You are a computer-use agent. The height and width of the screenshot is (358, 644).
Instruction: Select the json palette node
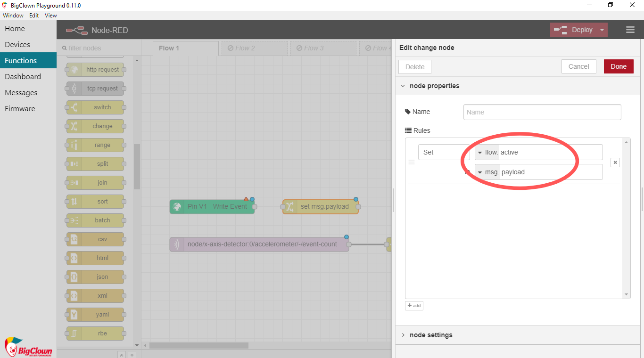(x=95, y=277)
